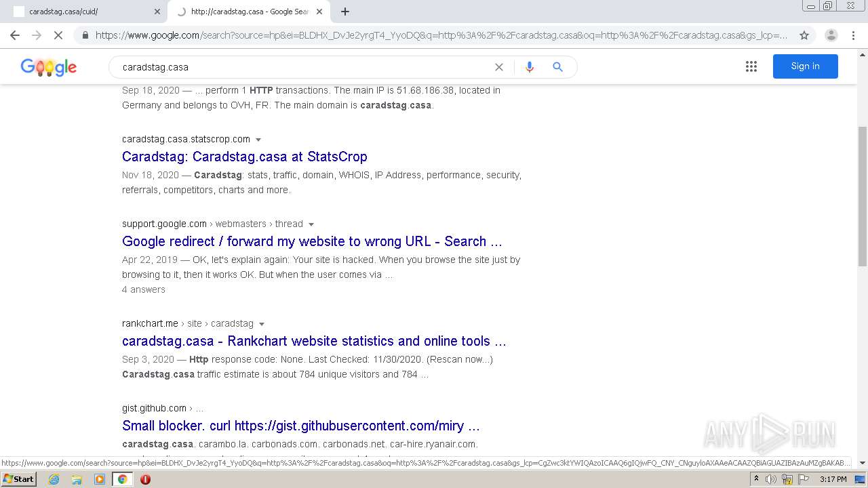868x488 pixels.
Task: Open Google redirect / forward my website result
Action: (x=312, y=241)
